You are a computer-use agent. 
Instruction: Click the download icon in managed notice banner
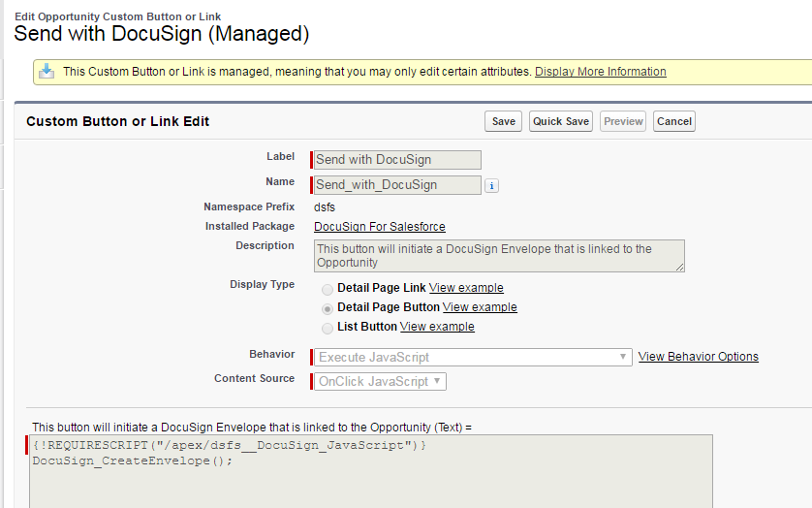(x=46, y=71)
